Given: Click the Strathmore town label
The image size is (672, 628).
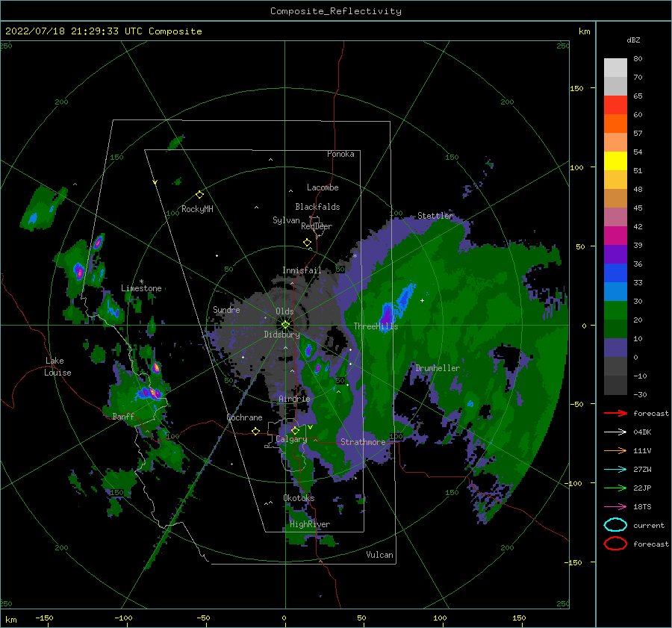Looking at the screenshot, I should pyautogui.click(x=363, y=442).
